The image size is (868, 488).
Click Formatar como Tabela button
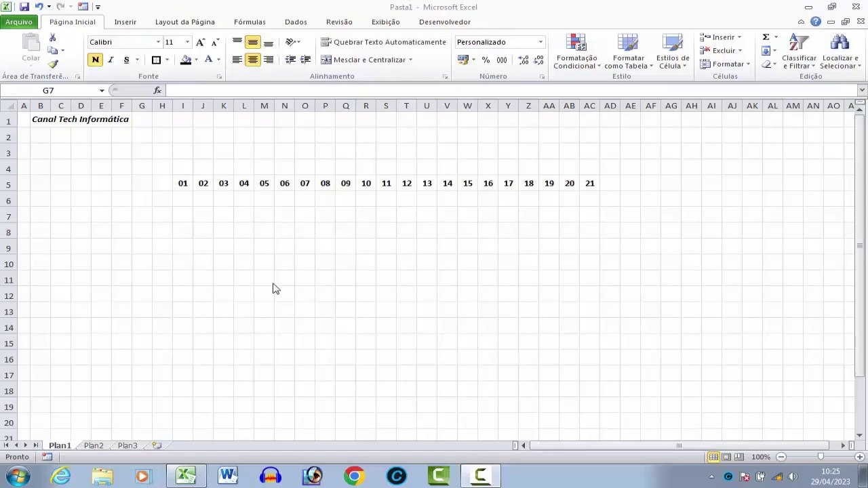(x=628, y=51)
